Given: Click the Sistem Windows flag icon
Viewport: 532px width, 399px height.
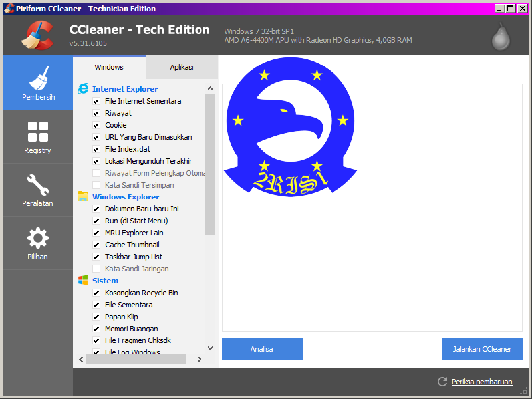Looking at the screenshot, I should pos(83,280).
